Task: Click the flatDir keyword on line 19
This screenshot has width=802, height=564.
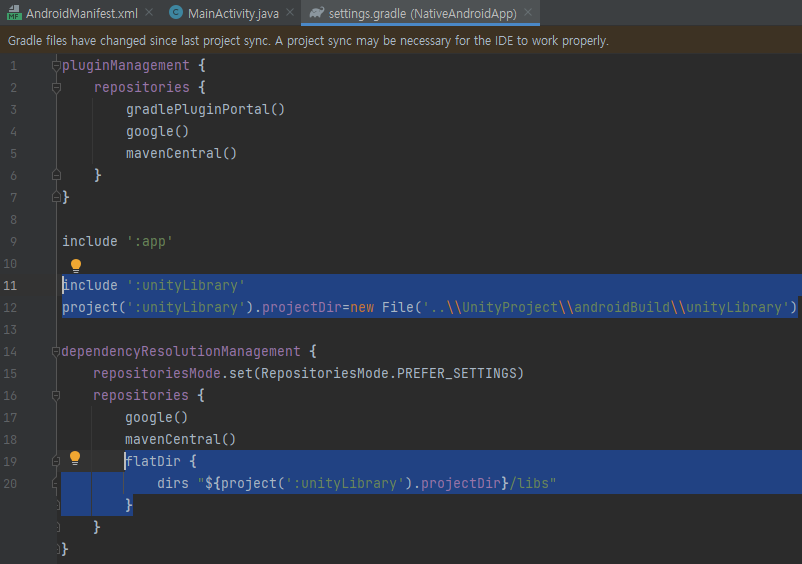Action: click(x=153, y=461)
